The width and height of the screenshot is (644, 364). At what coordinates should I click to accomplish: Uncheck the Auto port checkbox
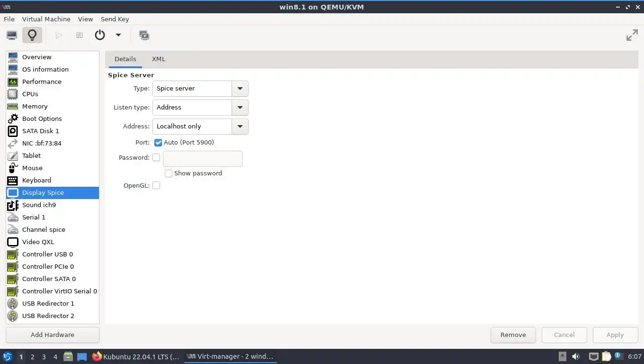[x=158, y=142]
